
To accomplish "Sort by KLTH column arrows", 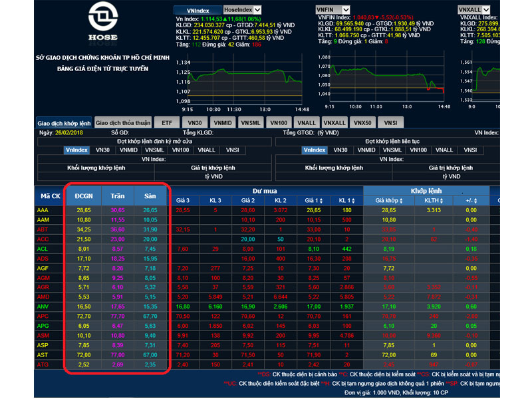I will tap(442, 201).
